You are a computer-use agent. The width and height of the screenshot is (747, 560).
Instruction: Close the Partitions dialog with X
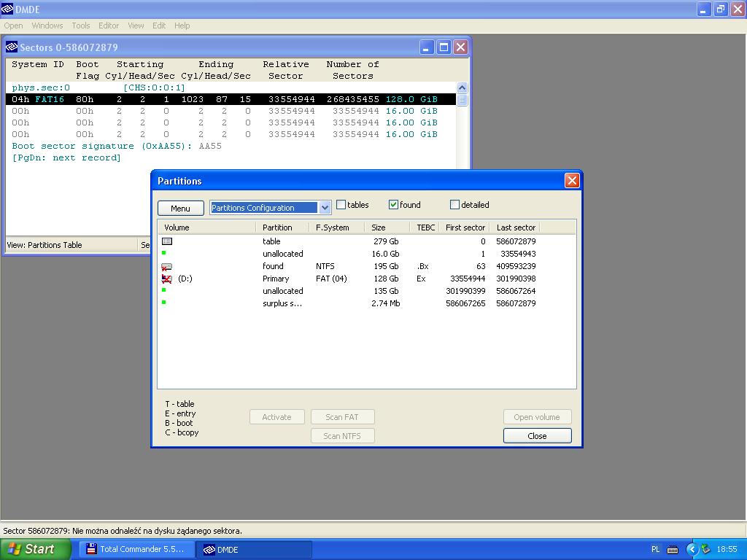(x=572, y=181)
